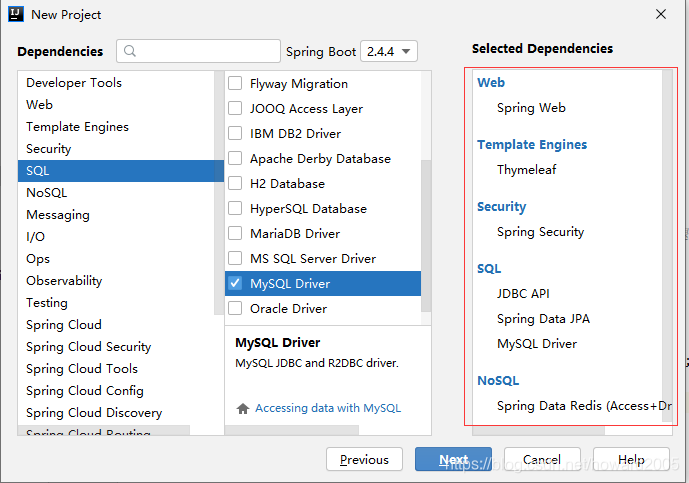Click the dependency list vertical scrollbar
The image size is (689, 483).
point(426,235)
